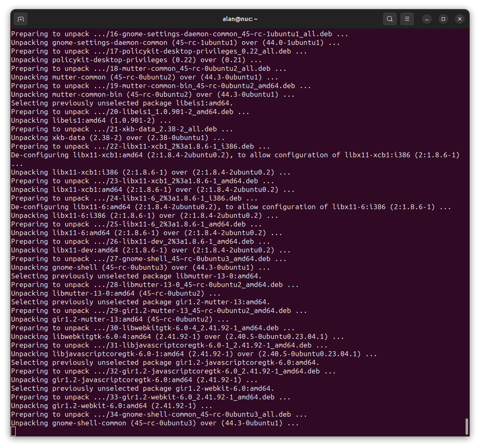Click 'Preparing to unpack .../16-gnome-settings-daemon-common' line

(x=180, y=34)
